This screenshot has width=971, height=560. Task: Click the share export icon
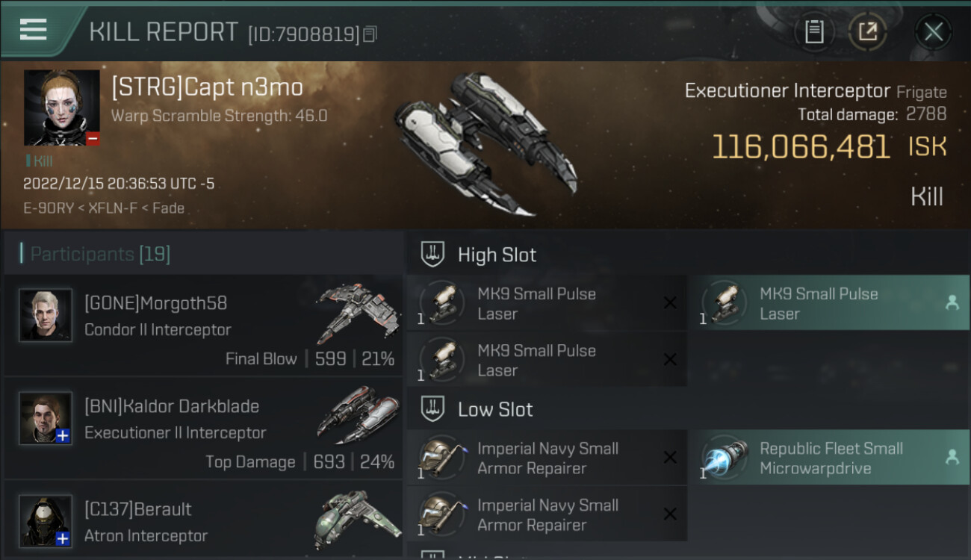point(868,31)
